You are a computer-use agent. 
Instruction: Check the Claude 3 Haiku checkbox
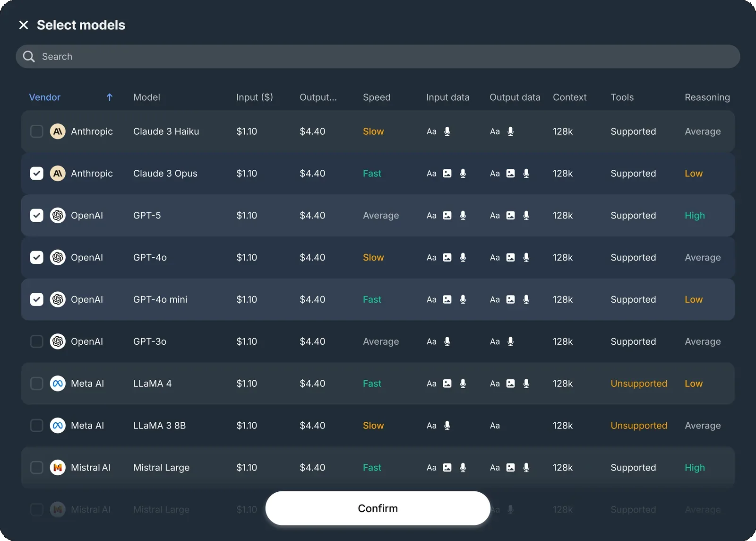37,131
